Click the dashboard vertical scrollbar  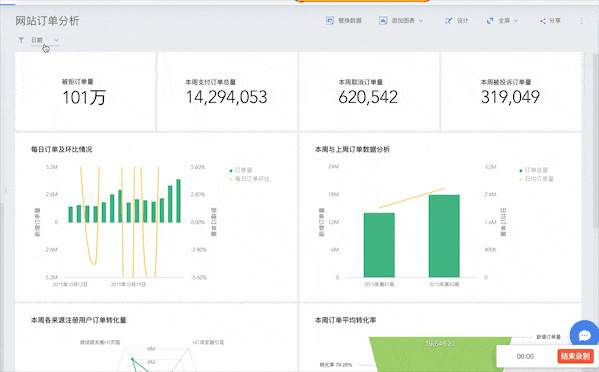point(596,141)
